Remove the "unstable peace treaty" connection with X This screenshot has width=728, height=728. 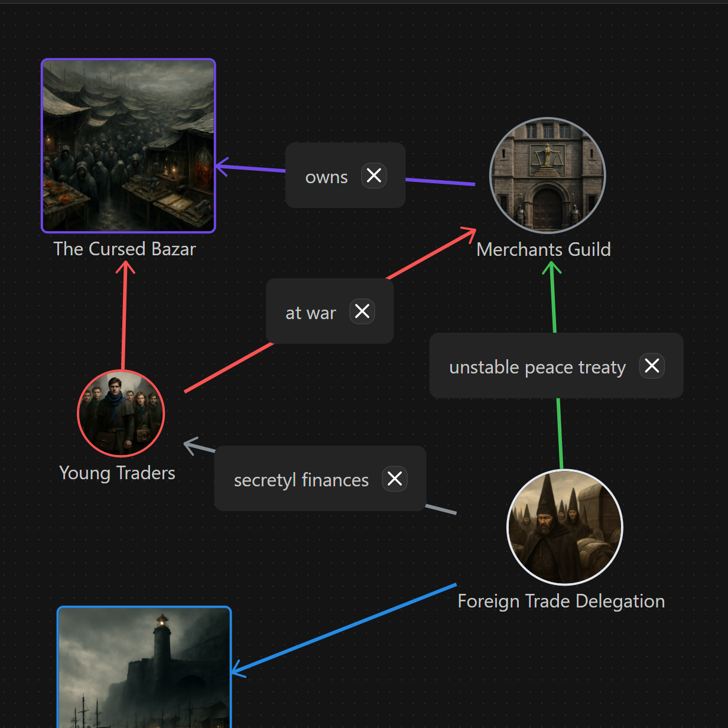tap(652, 366)
